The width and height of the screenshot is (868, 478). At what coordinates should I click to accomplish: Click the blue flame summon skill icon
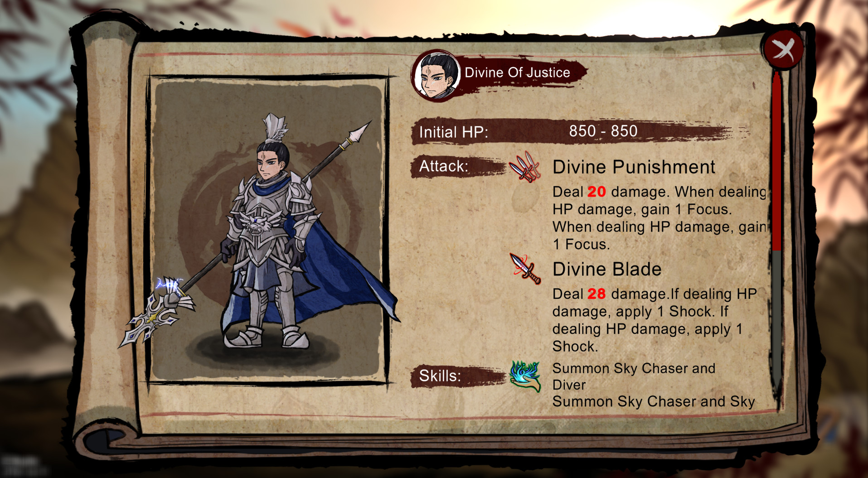point(525,376)
